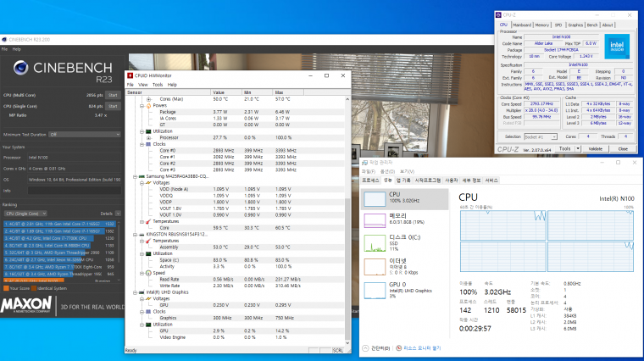Switch to Services tab in Task Manager
The height and width of the screenshot is (361, 644).
[x=491, y=180]
